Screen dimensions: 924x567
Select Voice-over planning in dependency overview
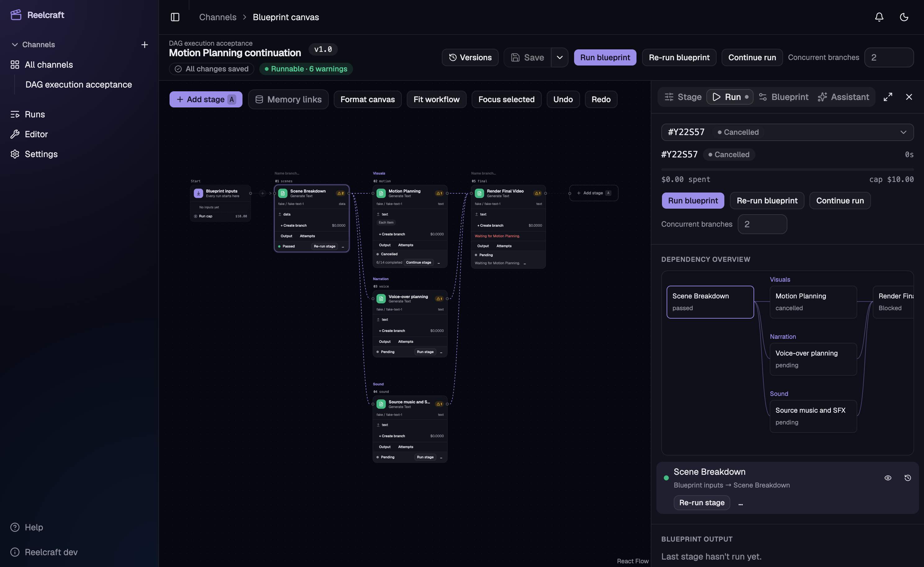[813, 359]
